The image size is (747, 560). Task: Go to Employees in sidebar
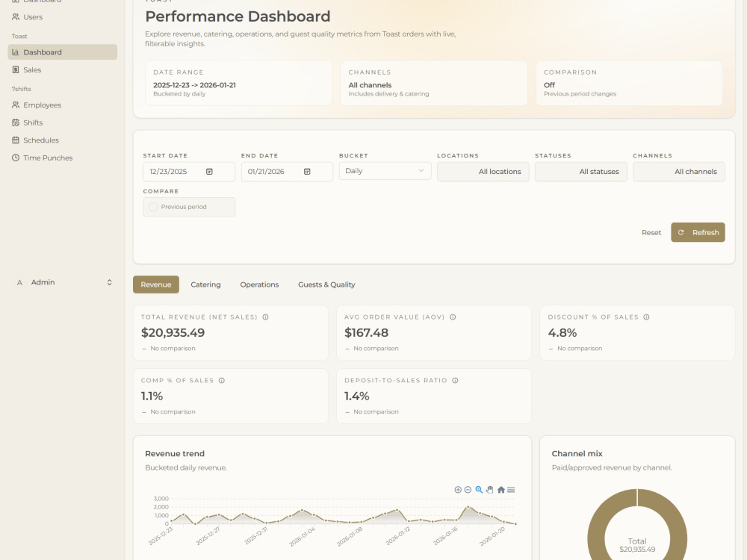[62, 105]
